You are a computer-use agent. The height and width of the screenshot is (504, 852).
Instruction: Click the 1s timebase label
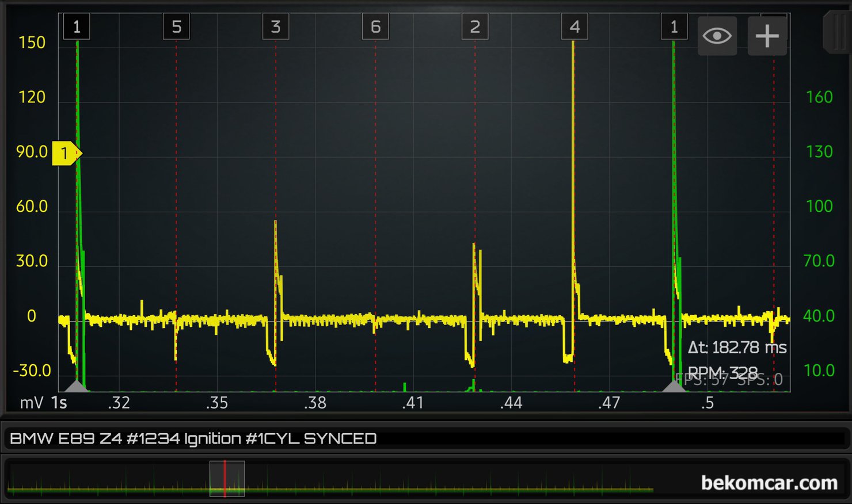pos(59,403)
